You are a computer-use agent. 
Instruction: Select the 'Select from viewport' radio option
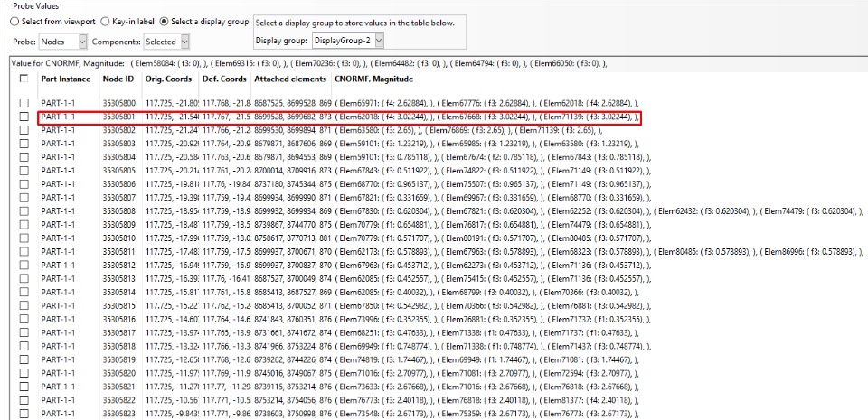tap(15, 22)
